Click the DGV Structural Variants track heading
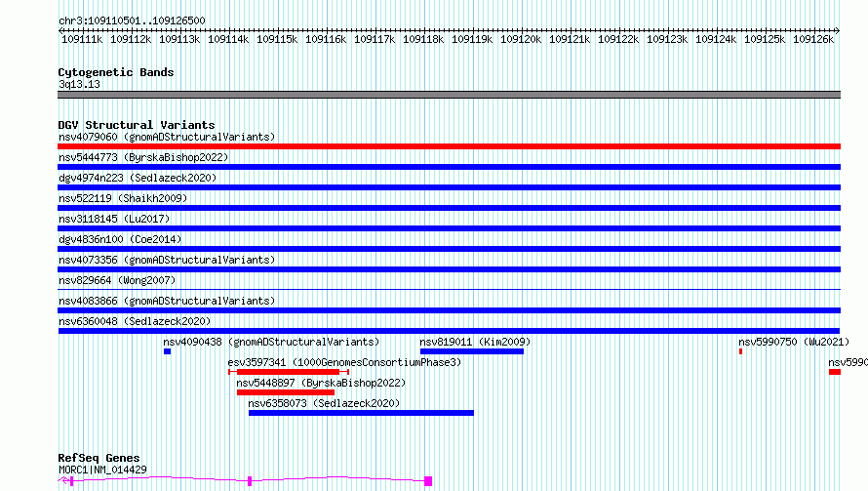Viewport: 868px width, 491px height. click(x=137, y=125)
